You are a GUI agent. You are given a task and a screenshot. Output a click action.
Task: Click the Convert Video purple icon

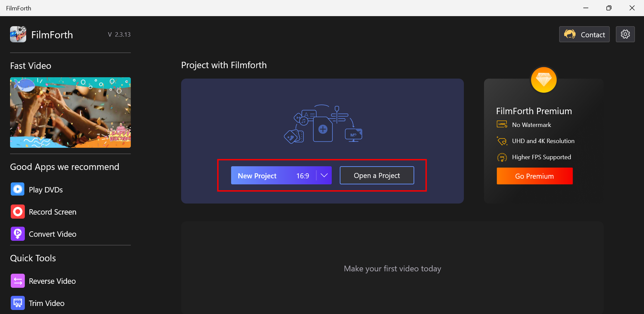(17, 234)
